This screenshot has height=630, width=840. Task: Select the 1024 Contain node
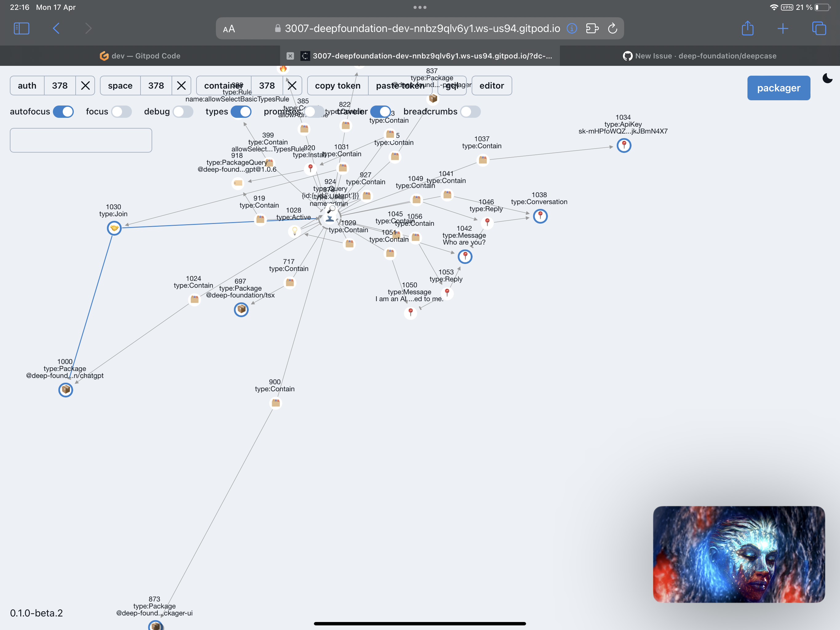(194, 299)
